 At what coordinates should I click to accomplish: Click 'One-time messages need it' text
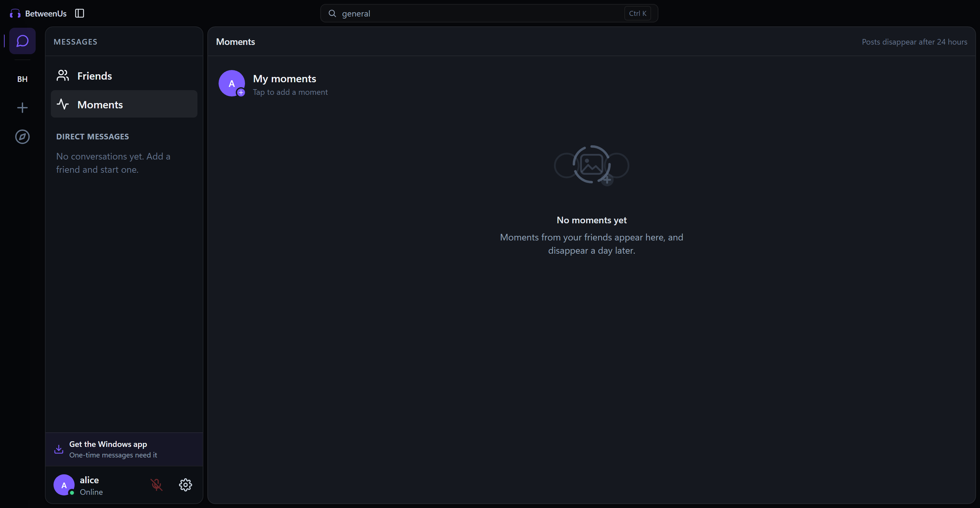[113, 455]
